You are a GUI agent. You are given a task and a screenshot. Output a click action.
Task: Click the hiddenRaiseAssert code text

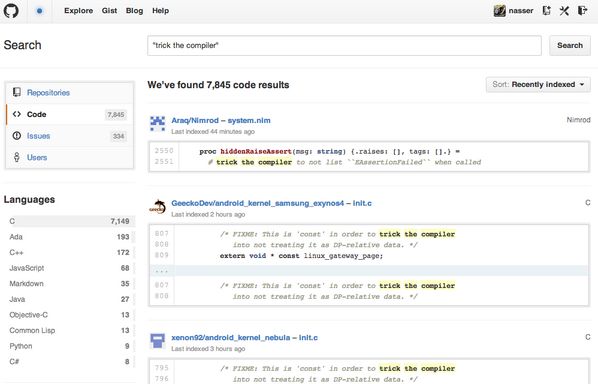point(256,151)
